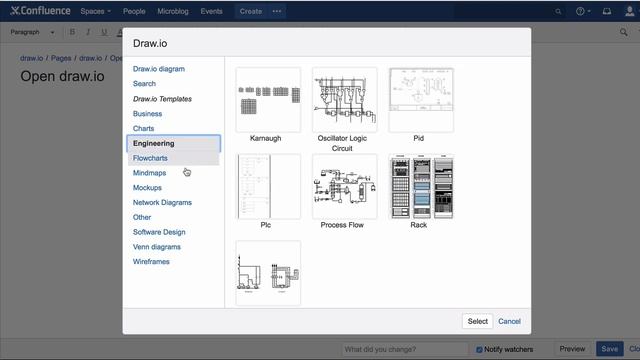This screenshot has height=360, width=640.
Task: Open the user profile avatar
Action: click(629, 11)
